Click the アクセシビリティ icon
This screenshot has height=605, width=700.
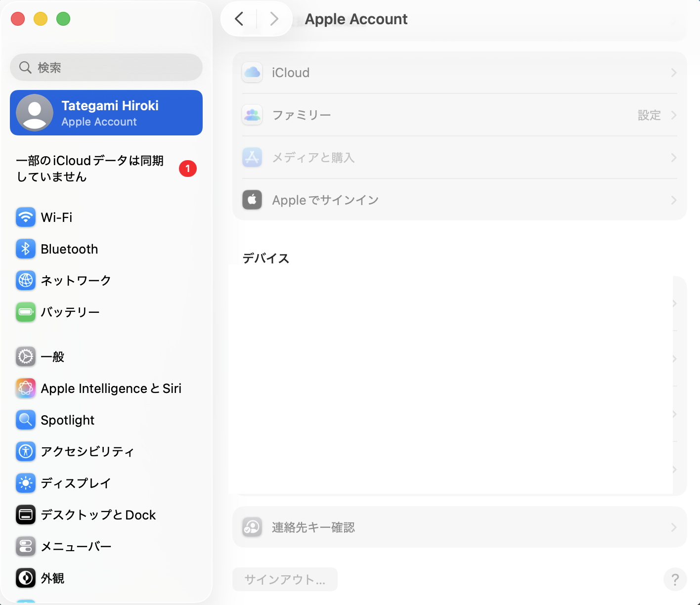pyautogui.click(x=26, y=451)
